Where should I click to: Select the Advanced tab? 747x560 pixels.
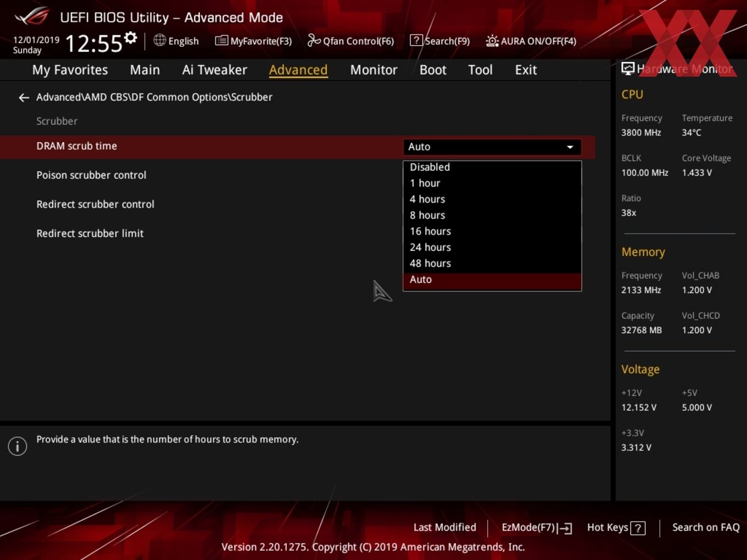[x=298, y=70]
